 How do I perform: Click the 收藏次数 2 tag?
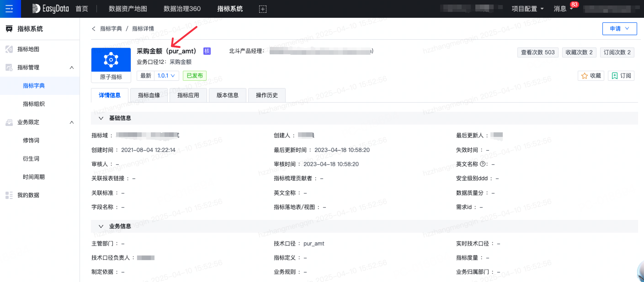(579, 52)
